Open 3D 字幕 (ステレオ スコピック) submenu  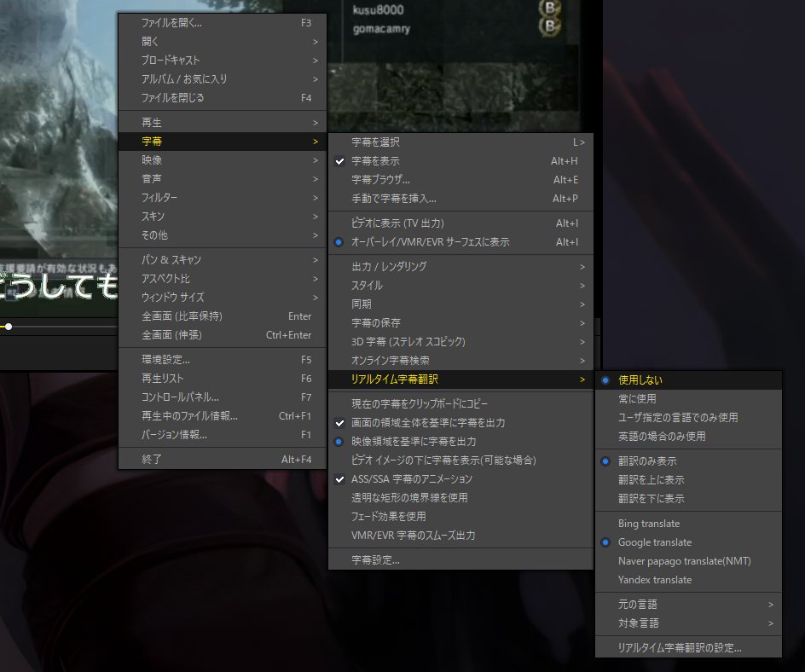tap(460, 342)
